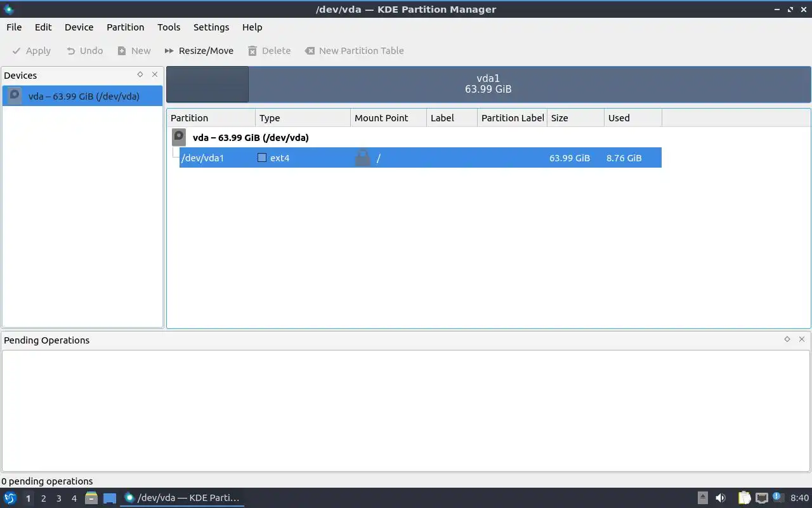Screen dimensions: 812x508
Task: Sort by the Mount Point column header
Action: click(388, 118)
